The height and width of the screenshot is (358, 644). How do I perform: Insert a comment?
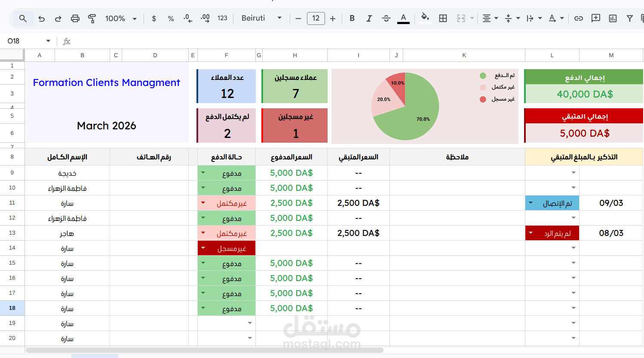[596, 18]
